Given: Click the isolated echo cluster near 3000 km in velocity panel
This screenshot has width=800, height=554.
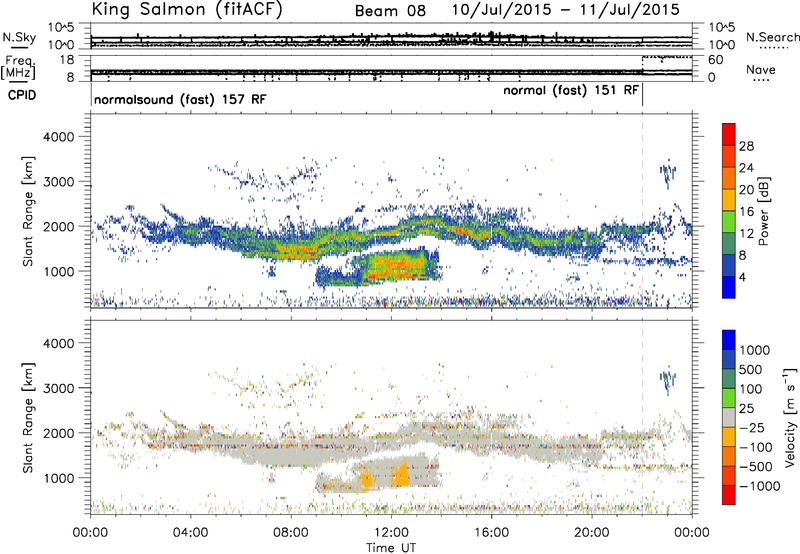Looking at the screenshot, I should [x=667, y=383].
